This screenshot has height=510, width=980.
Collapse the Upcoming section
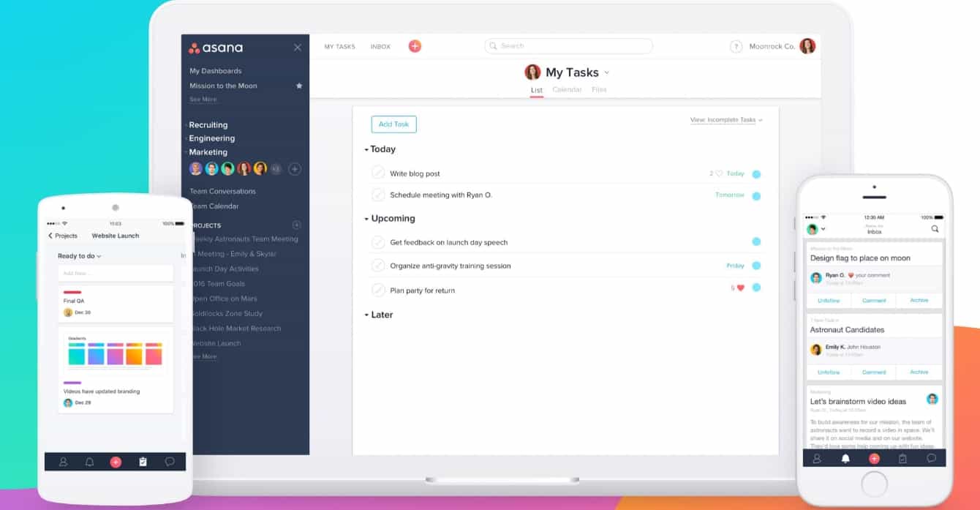pos(366,219)
